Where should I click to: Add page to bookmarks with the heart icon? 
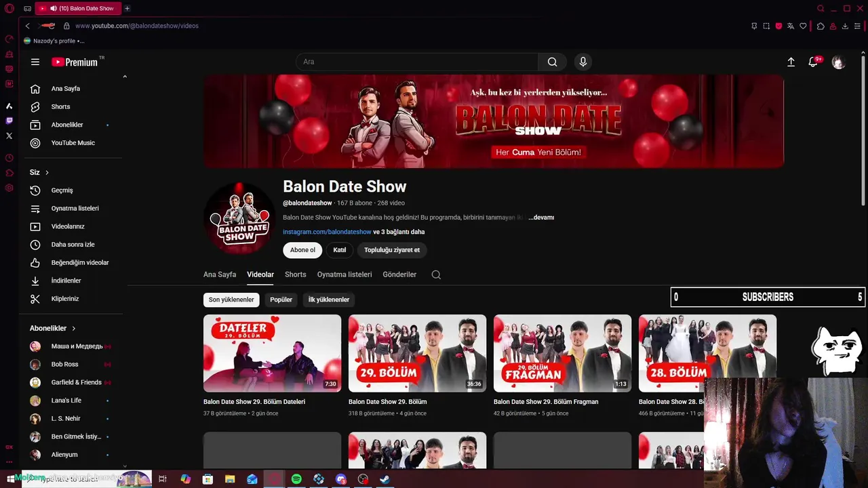[803, 26]
